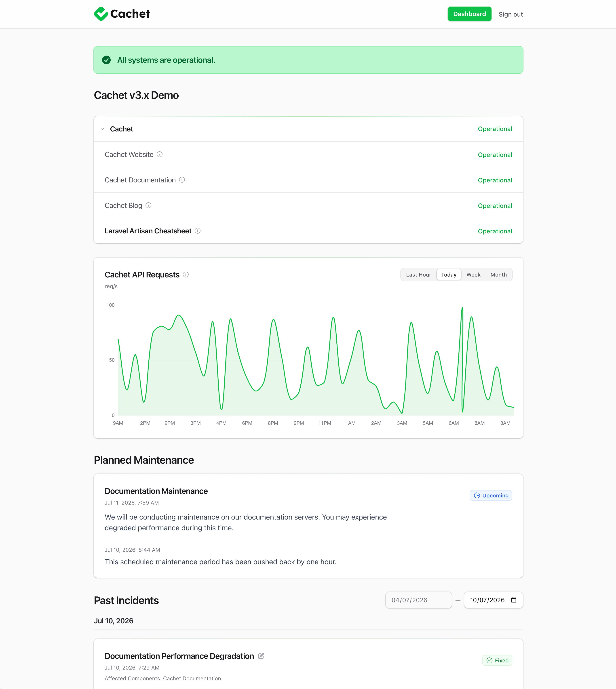
Task: Click the Jul 10, 2026, 8:44 AM timestamp
Action: 132,550
